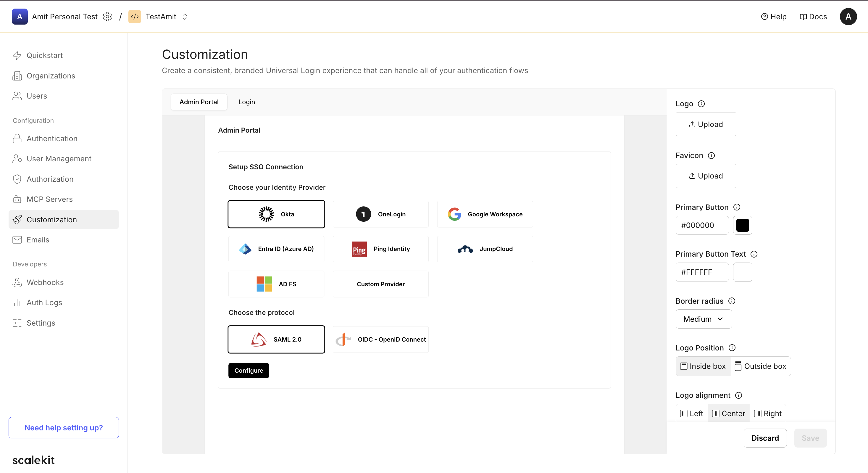Align logo Left
The width and height of the screenshot is (868, 473).
691,413
